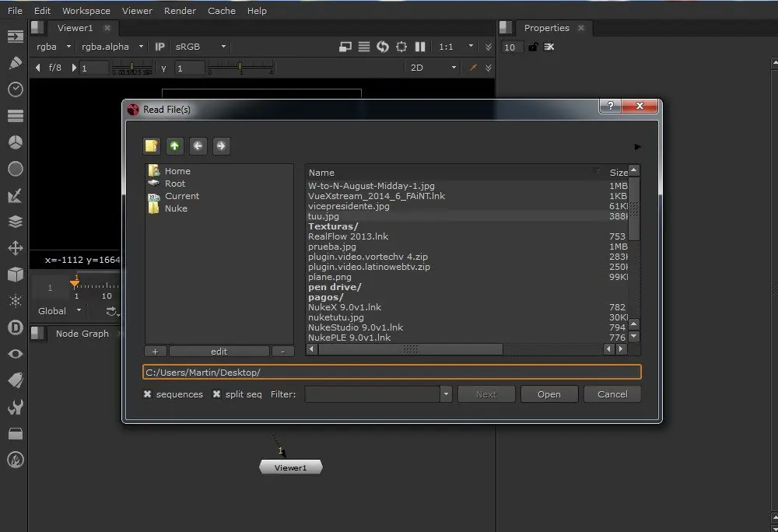Viewport: 778px width, 532px height.
Task: Open the 3D nodes cube icon
Action: point(16,275)
